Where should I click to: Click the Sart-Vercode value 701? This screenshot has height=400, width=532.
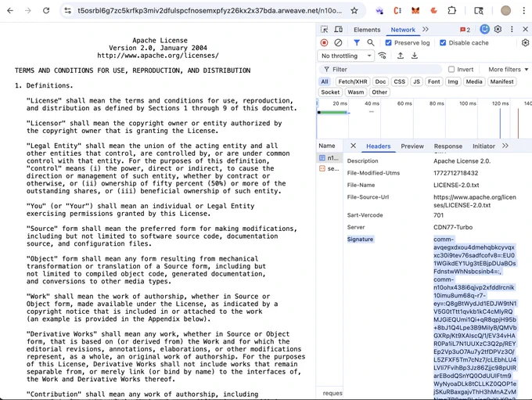click(438, 215)
